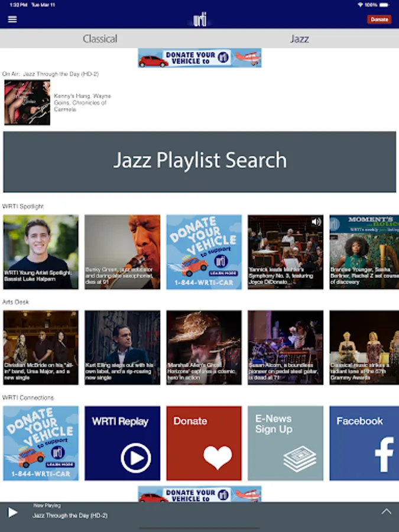This screenshot has width=399, height=532.
Task: Click the red Donate button in header
Action: click(x=379, y=20)
